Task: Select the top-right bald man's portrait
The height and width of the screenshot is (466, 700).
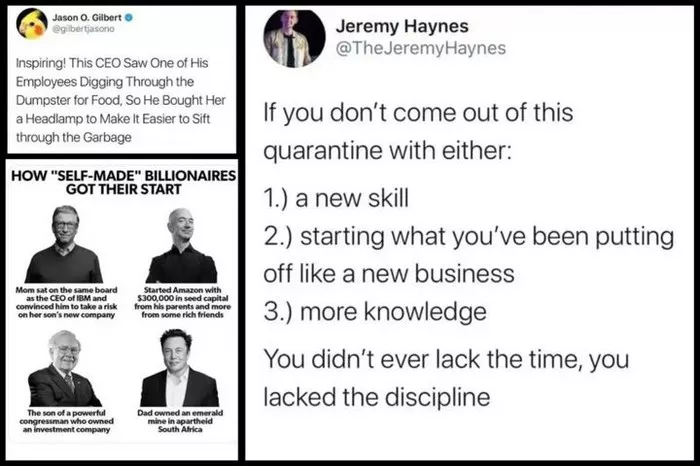Action: point(182,245)
